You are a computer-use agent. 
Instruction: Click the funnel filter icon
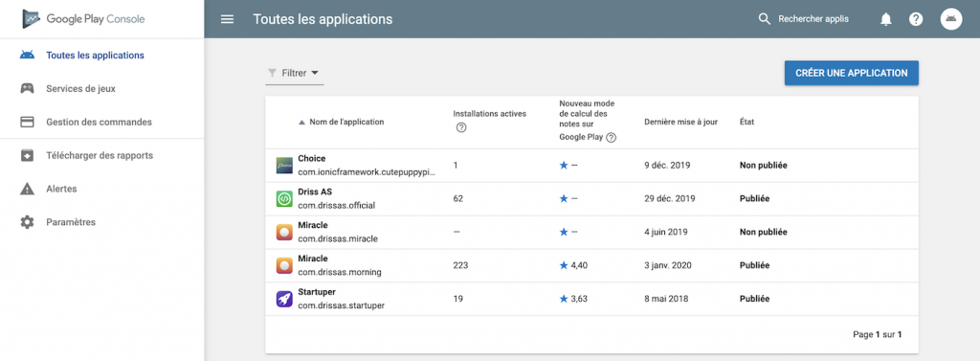(272, 73)
